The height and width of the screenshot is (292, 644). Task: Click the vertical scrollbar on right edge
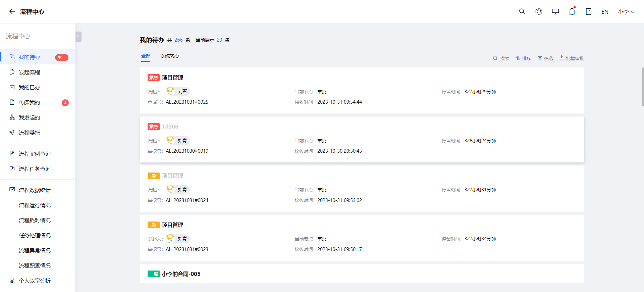pyautogui.click(x=643, y=87)
